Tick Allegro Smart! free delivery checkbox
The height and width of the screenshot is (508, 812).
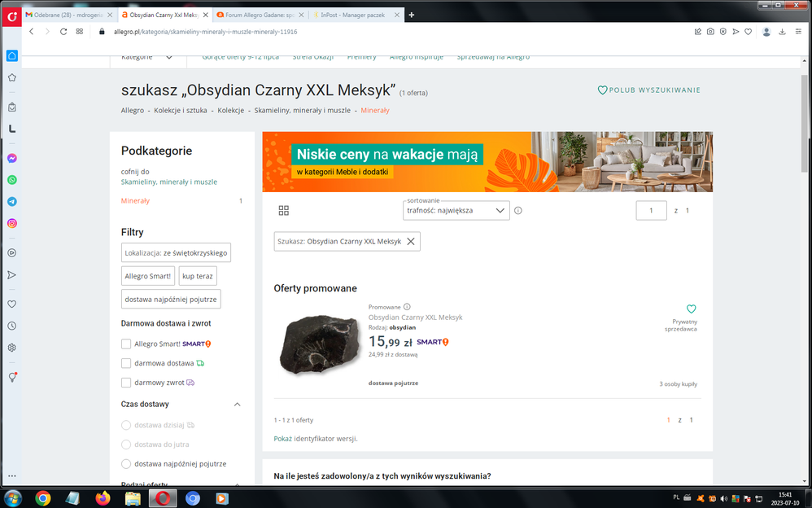click(x=126, y=344)
